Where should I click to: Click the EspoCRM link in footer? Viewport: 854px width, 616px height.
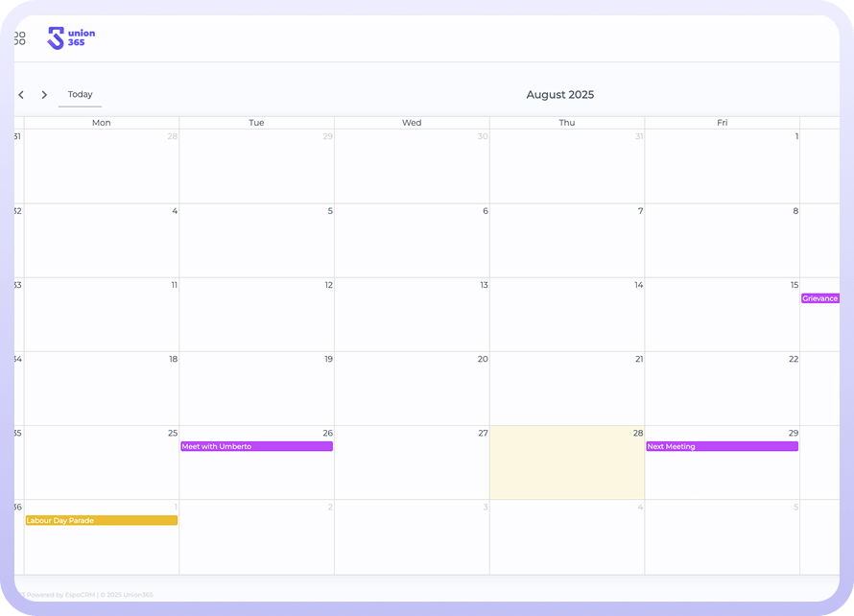(80, 595)
